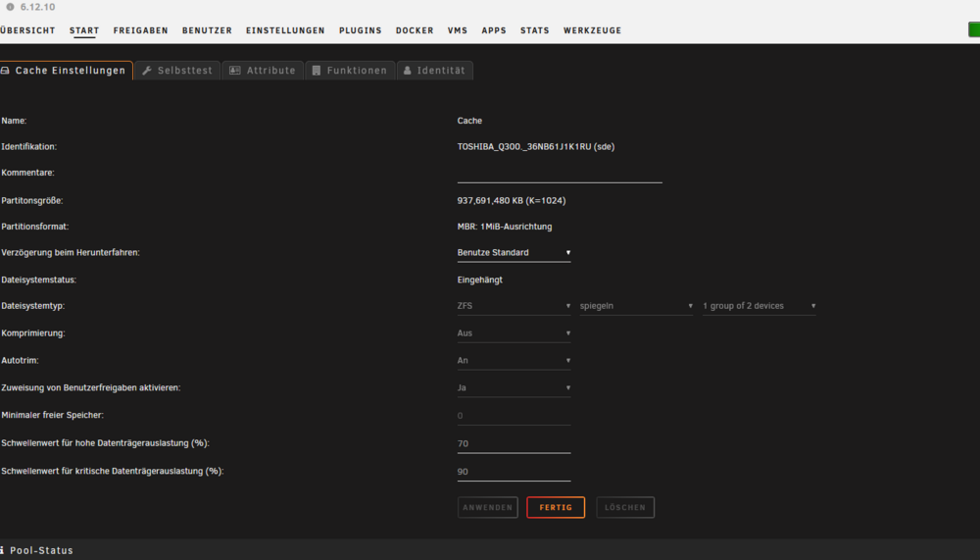Screen dimensions: 980x560
Task: Open STATS page
Action: 534,30
